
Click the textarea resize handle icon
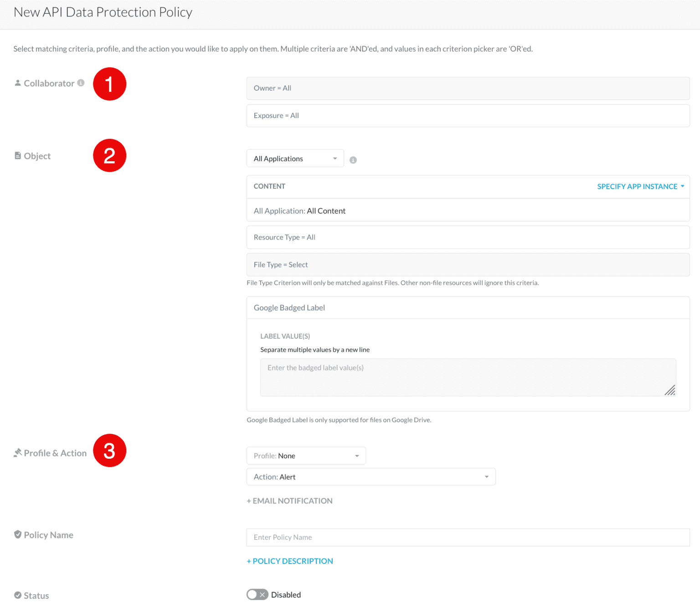click(x=670, y=390)
